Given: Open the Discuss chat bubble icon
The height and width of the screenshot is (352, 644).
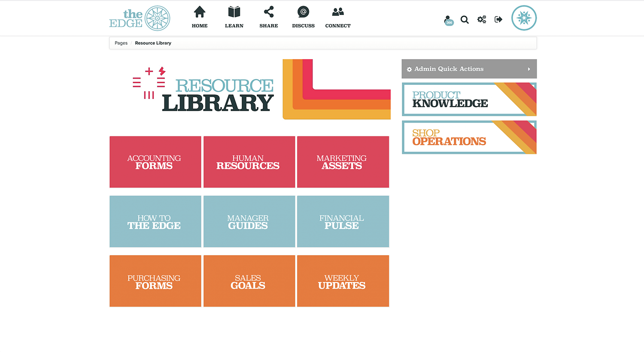Looking at the screenshot, I should coord(303,12).
